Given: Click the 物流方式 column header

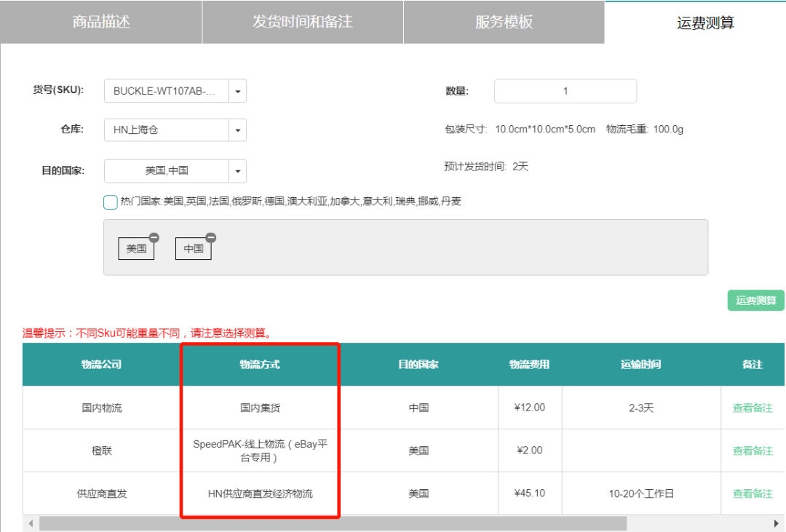Looking at the screenshot, I should pyautogui.click(x=260, y=365).
